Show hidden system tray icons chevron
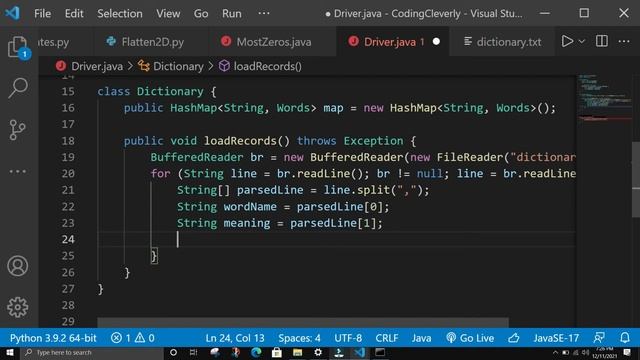 pyautogui.click(x=555, y=353)
